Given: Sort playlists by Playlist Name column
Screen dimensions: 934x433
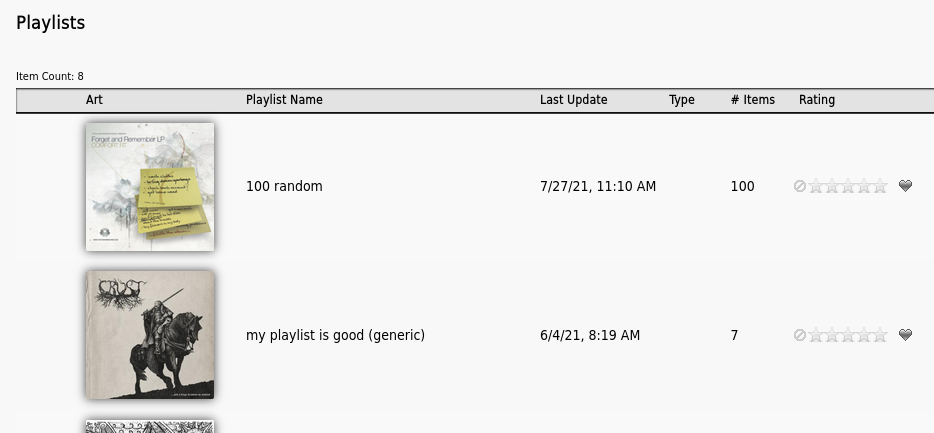Looking at the screenshot, I should pos(284,100).
